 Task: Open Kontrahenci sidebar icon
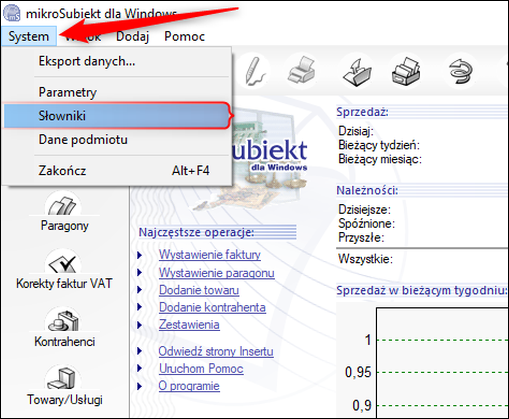tap(64, 327)
